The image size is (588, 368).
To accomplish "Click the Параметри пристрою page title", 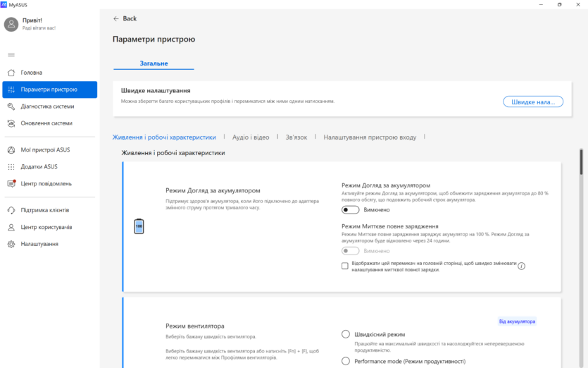I will (154, 39).
